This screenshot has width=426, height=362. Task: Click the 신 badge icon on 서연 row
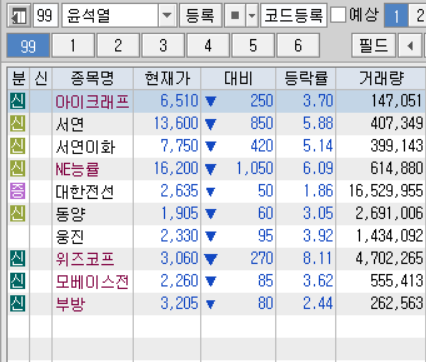click(17, 124)
